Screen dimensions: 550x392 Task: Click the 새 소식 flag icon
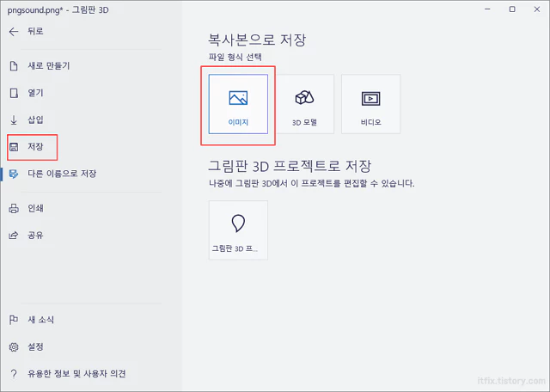[14, 320]
